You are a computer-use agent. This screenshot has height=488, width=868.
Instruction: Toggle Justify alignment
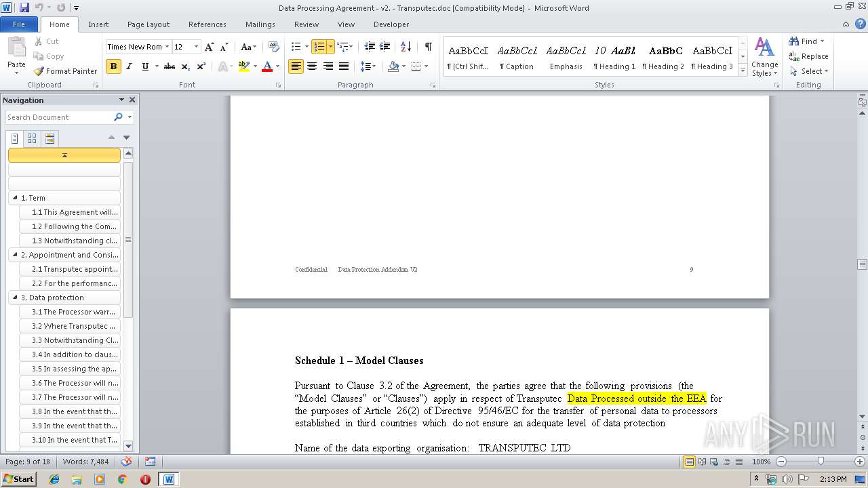344,66
